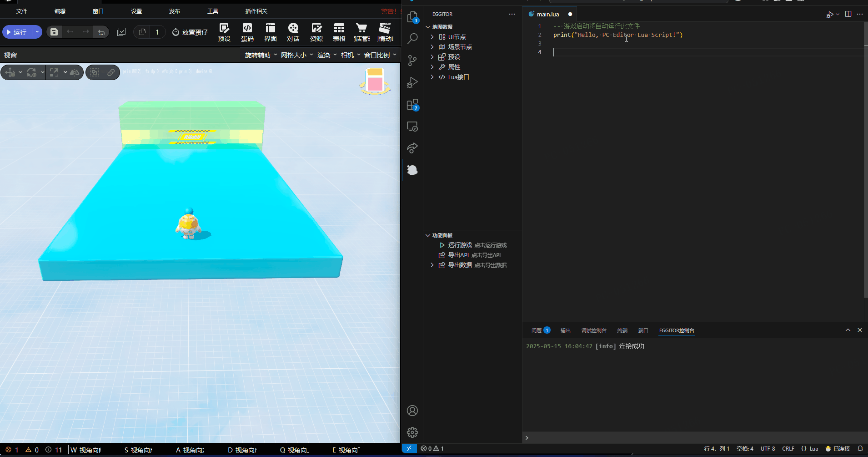Open the EGGITOR egg icon in activity bar
This screenshot has width=868, height=457.
tap(412, 170)
